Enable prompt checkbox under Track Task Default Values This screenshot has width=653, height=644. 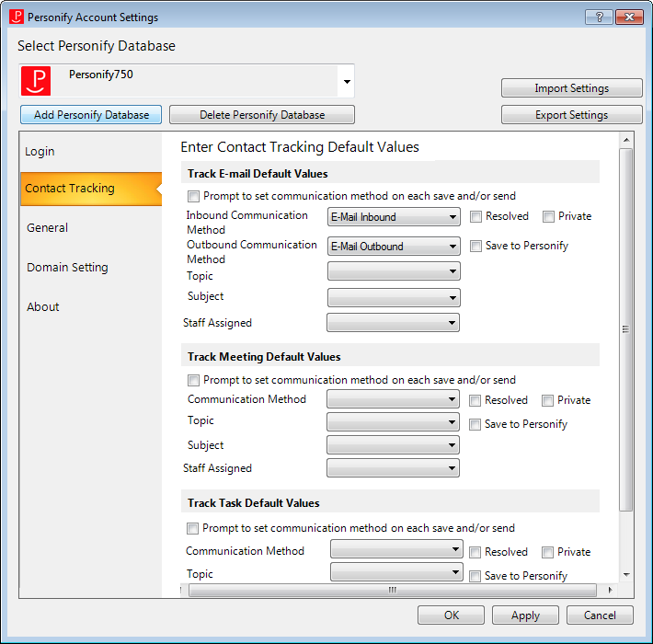(192, 529)
